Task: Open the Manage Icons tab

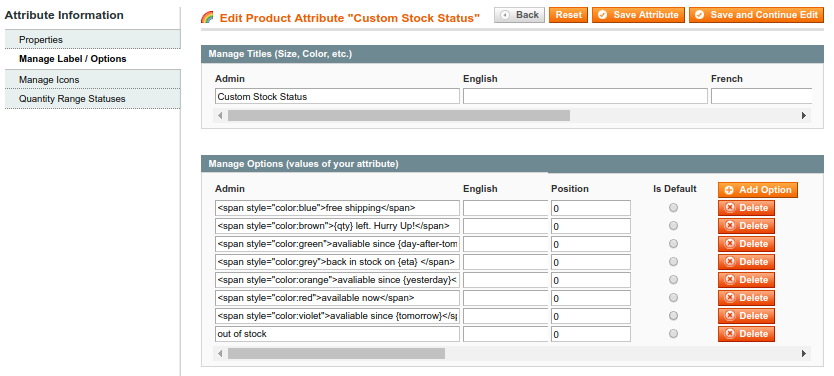Action: click(93, 79)
